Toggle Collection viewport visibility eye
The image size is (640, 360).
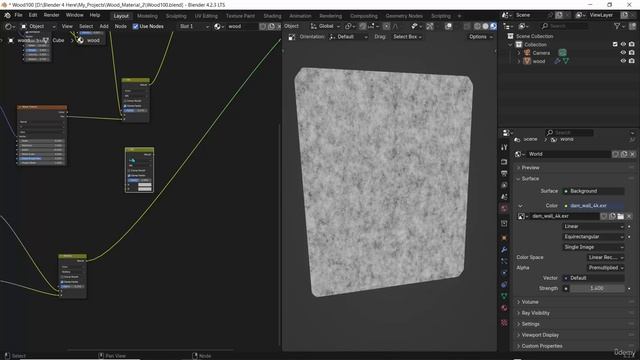coord(623,44)
